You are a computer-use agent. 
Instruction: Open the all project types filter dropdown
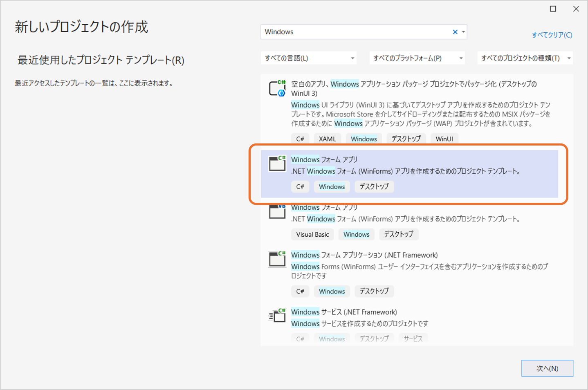pos(525,58)
